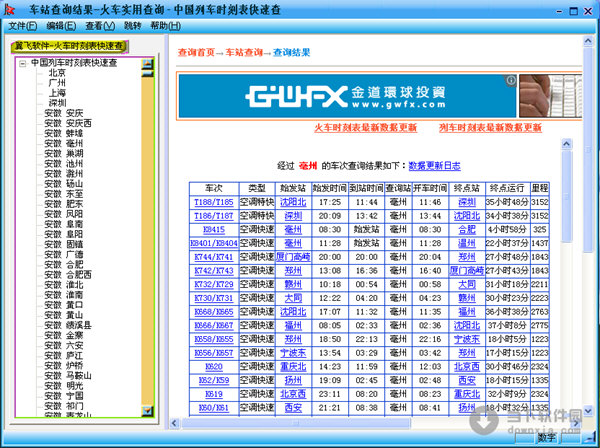Image resolution: width=600 pixels, height=448 pixels.
Task: Select 广州 in the station tree
Action: pos(57,83)
